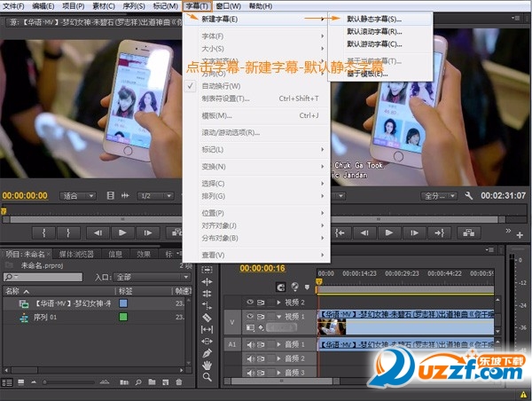Open source monitor 1/2 resolution dropdown

point(155,196)
